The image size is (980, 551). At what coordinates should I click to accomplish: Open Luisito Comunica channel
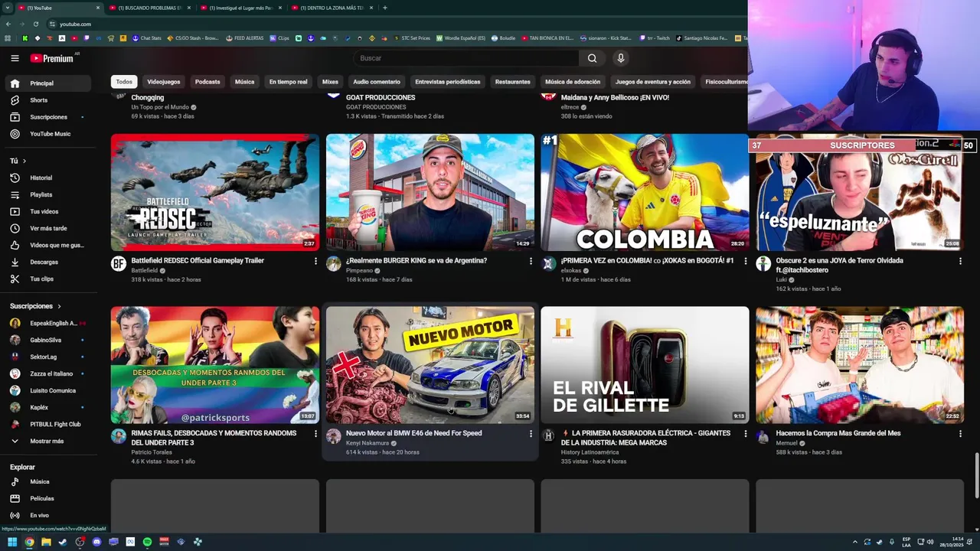(x=48, y=390)
